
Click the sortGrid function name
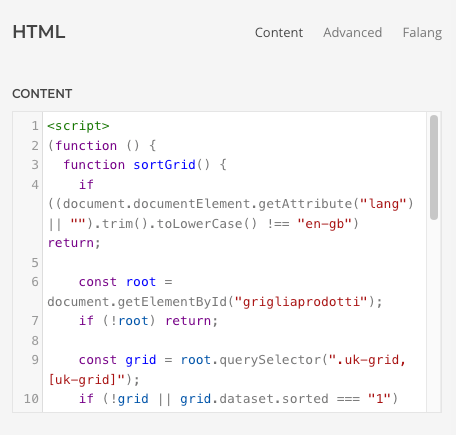[164, 165]
